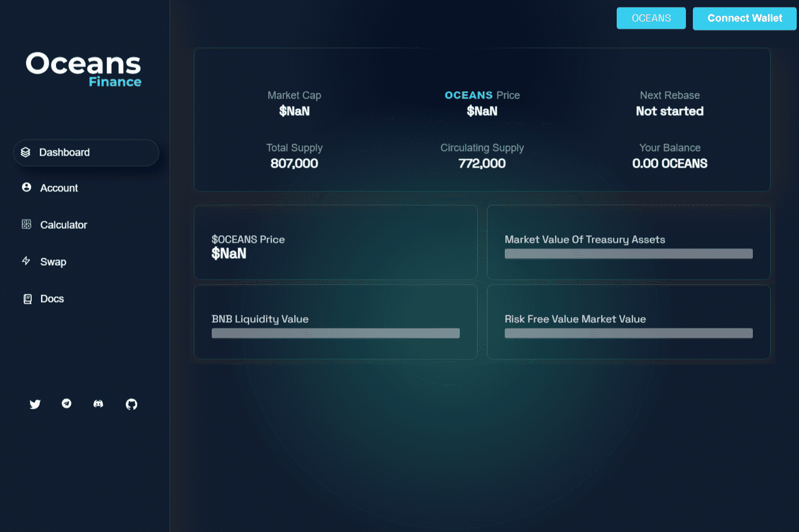Click the Swap lightning bolt icon
This screenshot has width=799, height=532.
(x=26, y=261)
